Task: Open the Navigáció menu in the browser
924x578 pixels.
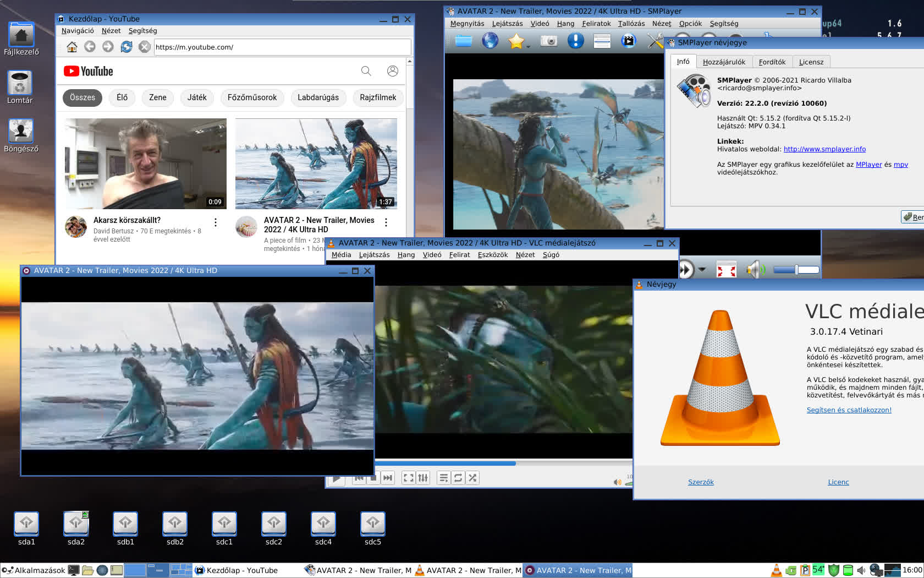Action: (78, 31)
